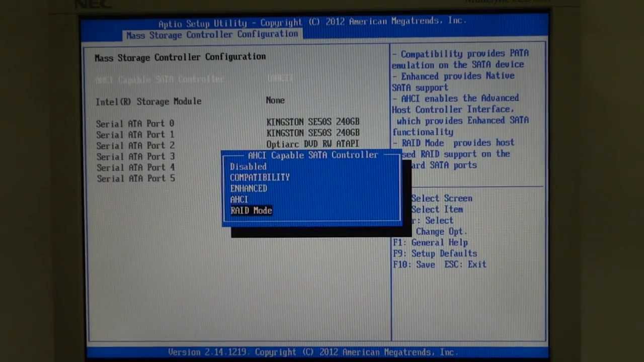Select the Serial ATA Port 5 row
The image size is (644, 362).
[135, 179]
